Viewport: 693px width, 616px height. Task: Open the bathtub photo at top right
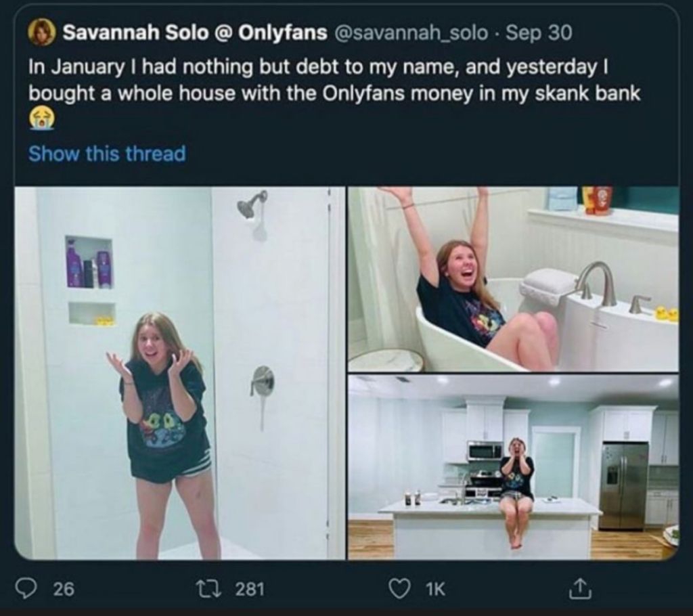pyautogui.click(x=513, y=278)
